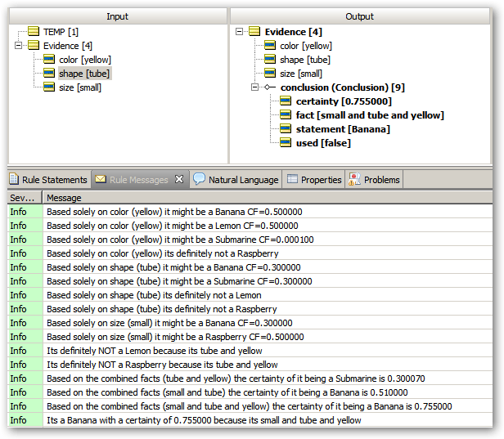This screenshot has height=439, width=504.
Task: Click the Properties tab icon
Action: [x=292, y=179]
